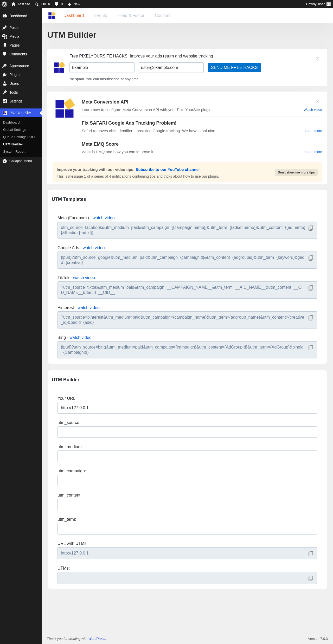Copy the generated UTMs string
This screenshot has height=644, width=333.
click(311, 578)
